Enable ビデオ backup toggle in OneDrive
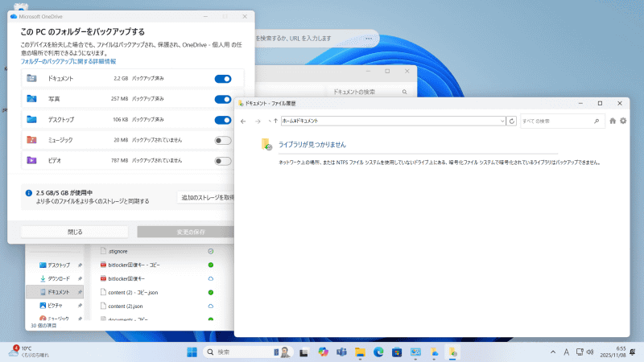The image size is (644, 362). tap(223, 161)
